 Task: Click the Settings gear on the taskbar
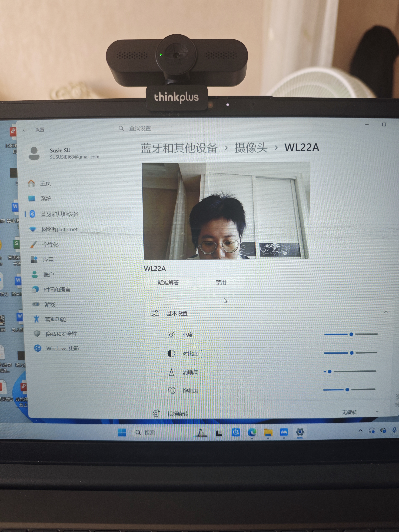click(300, 432)
